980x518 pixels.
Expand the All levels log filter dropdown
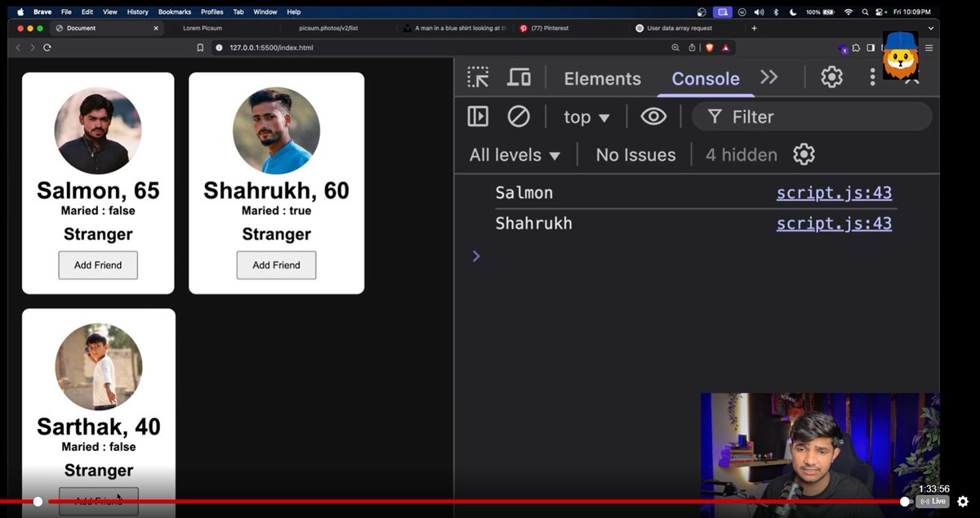coord(514,154)
